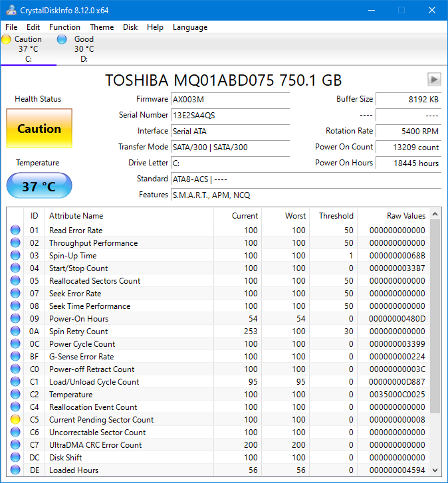Select the Caution C: disk tab
This screenshot has width=448, height=483.
point(28,48)
